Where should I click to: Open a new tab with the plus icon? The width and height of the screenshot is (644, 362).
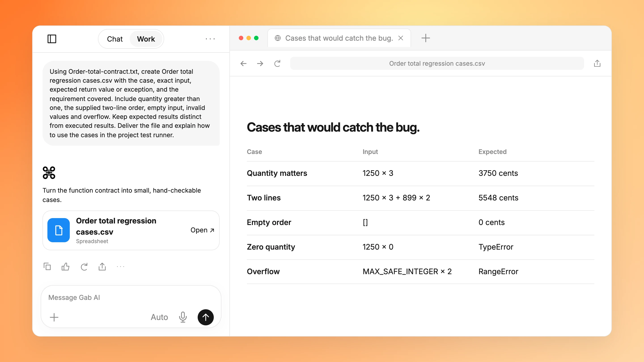(x=426, y=38)
